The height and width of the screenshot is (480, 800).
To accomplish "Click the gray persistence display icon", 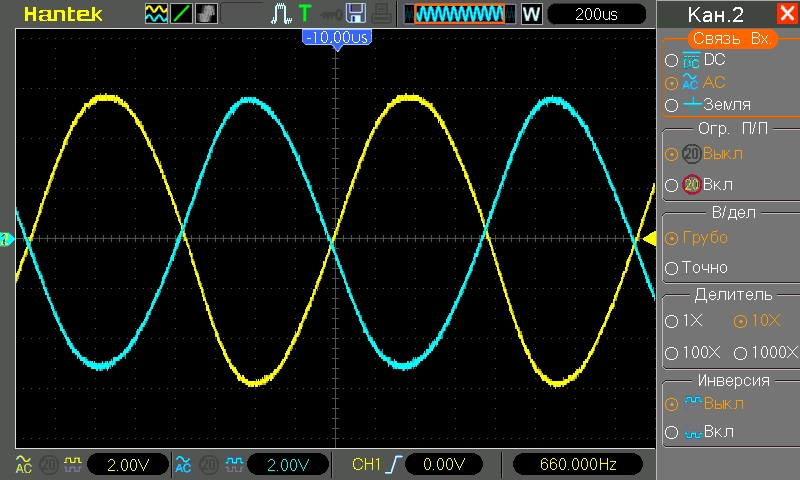I will (x=206, y=14).
